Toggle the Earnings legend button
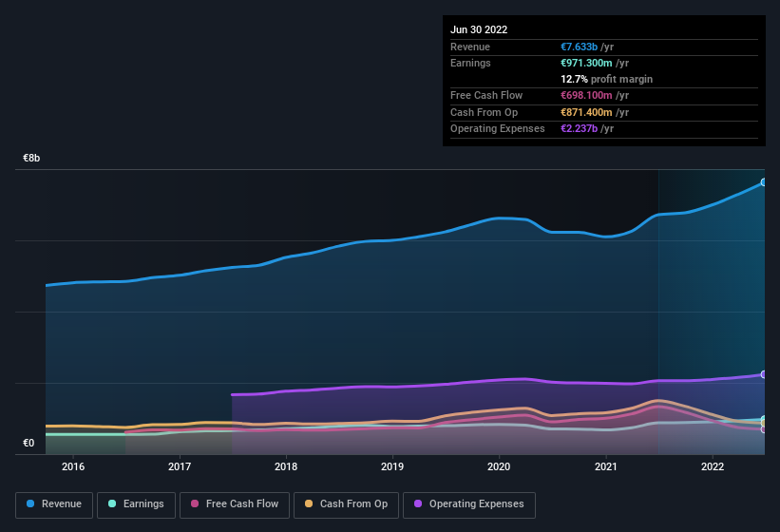The height and width of the screenshot is (532, 780). pos(136,504)
